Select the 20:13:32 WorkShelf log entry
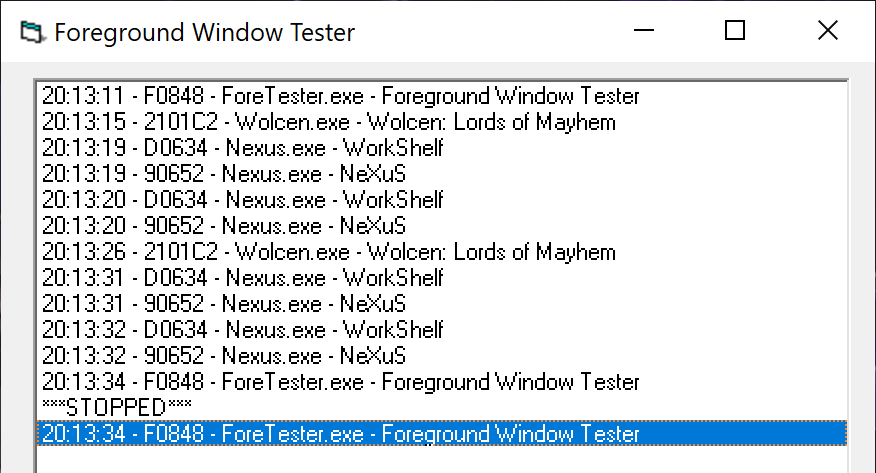This screenshot has height=473, width=876. coord(242,331)
